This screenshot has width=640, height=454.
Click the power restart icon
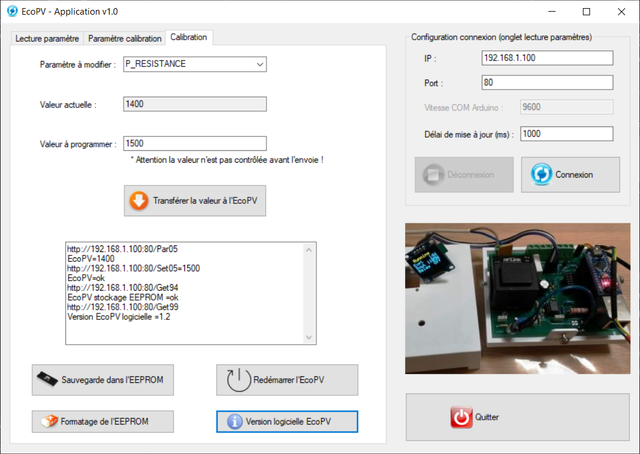click(239, 380)
